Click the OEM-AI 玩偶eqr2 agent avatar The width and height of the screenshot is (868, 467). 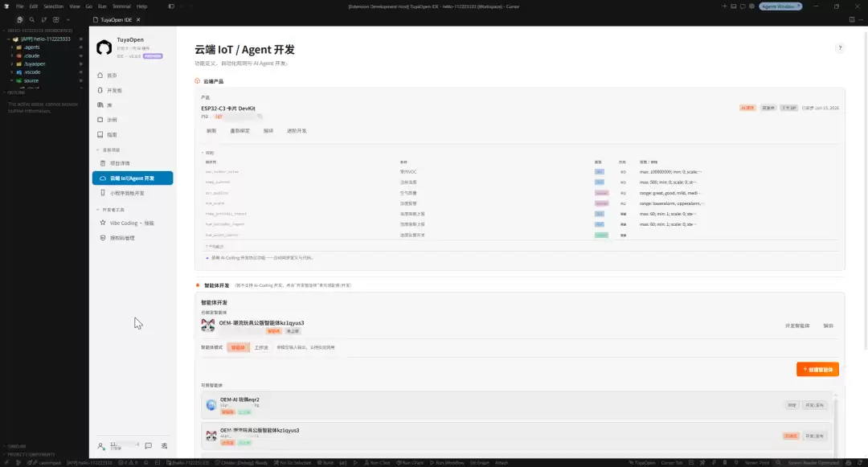tap(211, 405)
